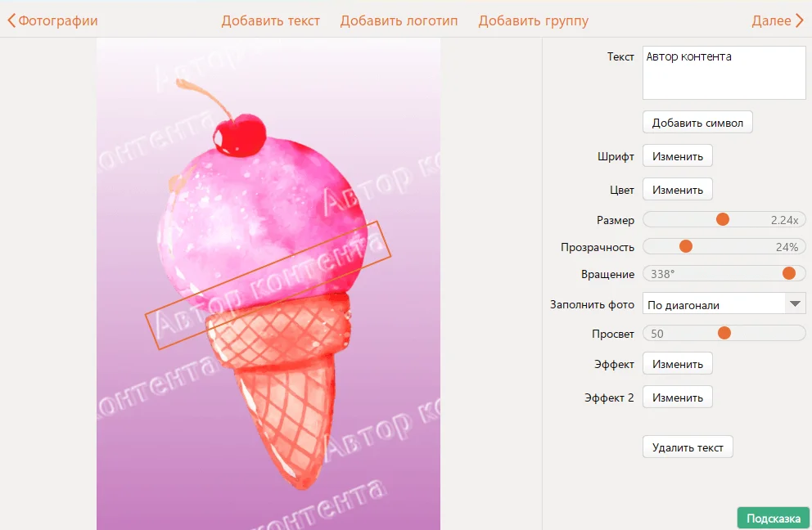The height and width of the screenshot is (530, 812).
Task: Go back to Фотографии
Action: click(x=52, y=20)
